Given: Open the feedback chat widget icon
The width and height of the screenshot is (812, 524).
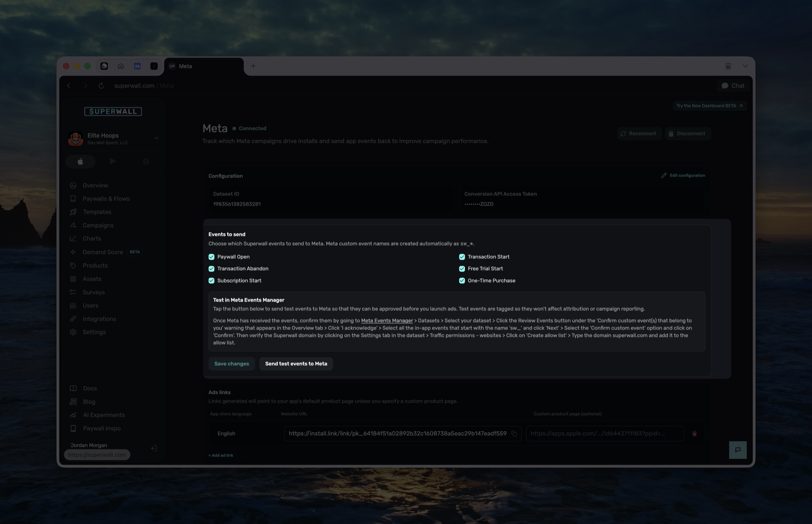Looking at the screenshot, I should [x=738, y=450].
